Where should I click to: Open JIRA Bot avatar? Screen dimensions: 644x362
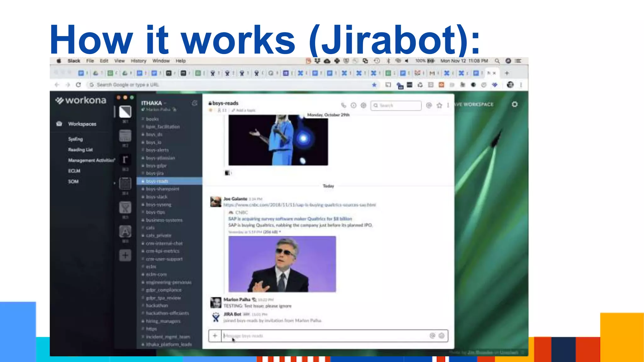click(216, 317)
